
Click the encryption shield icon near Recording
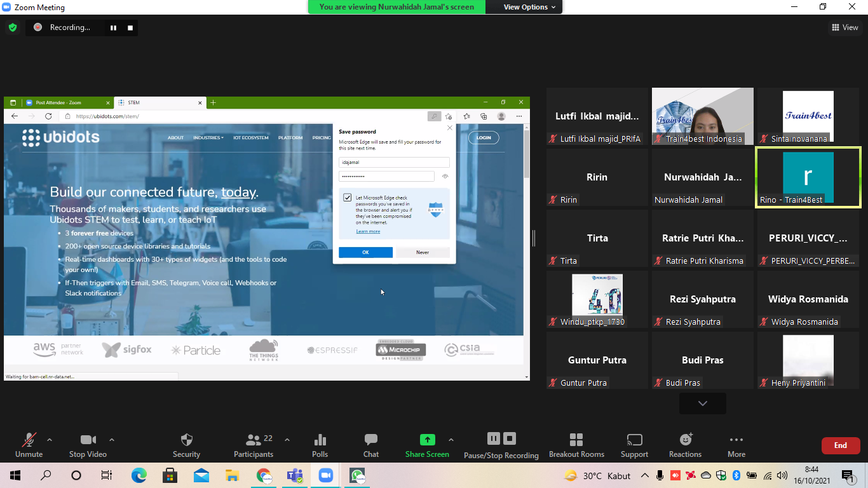click(13, 27)
